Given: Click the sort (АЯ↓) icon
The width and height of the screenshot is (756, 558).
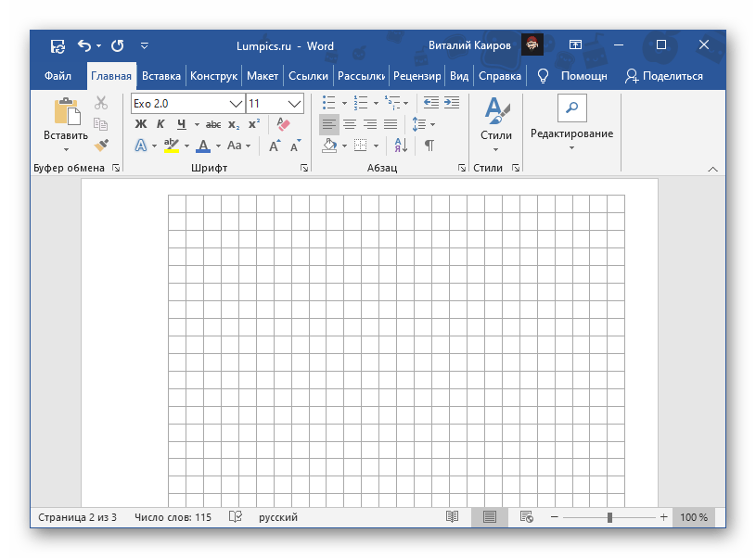Looking at the screenshot, I should (x=403, y=146).
